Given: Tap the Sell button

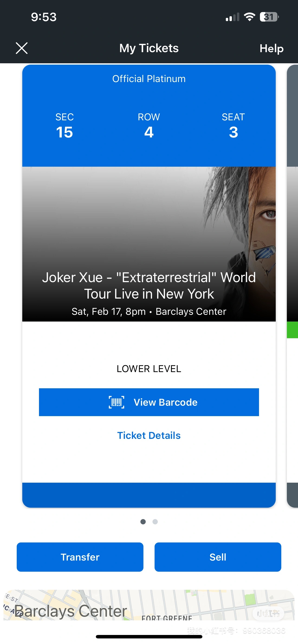Looking at the screenshot, I should tap(218, 557).
